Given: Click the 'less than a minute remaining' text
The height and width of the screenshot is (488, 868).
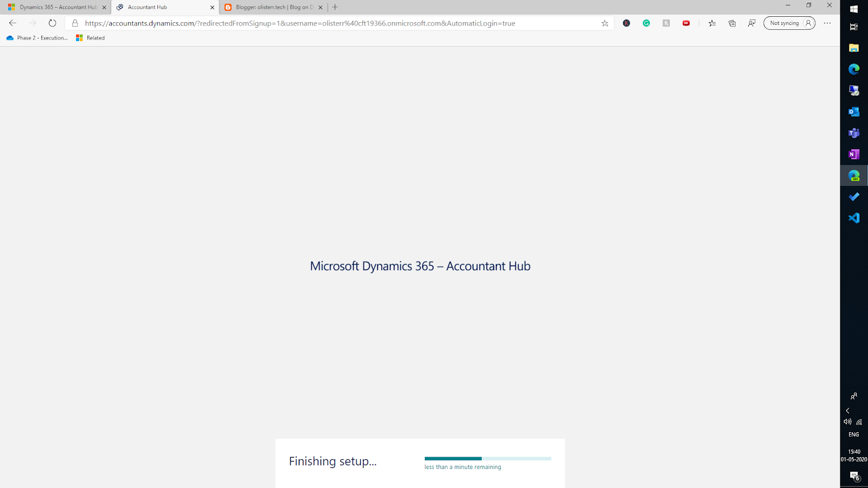Looking at the screenshot, I should 463,467.
